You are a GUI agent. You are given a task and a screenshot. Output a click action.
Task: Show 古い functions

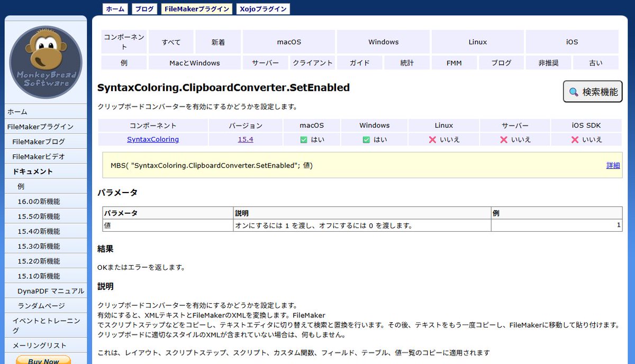595,63
